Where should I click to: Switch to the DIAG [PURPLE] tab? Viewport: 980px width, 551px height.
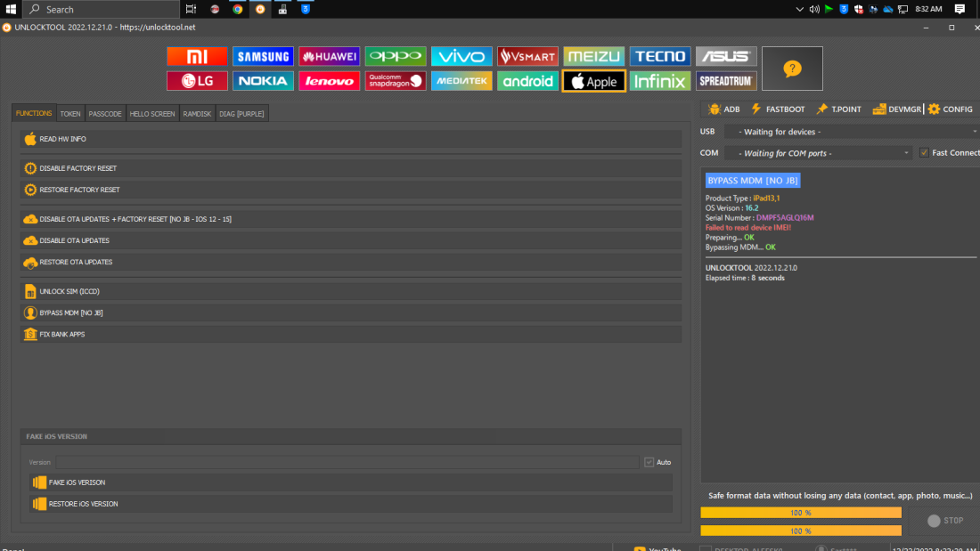[241, 114]
